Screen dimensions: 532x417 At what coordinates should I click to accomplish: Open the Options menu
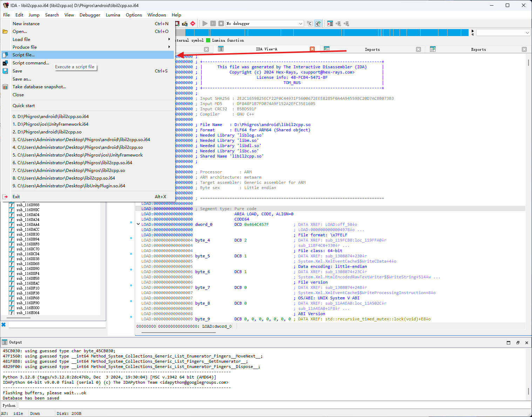(134, 15)
